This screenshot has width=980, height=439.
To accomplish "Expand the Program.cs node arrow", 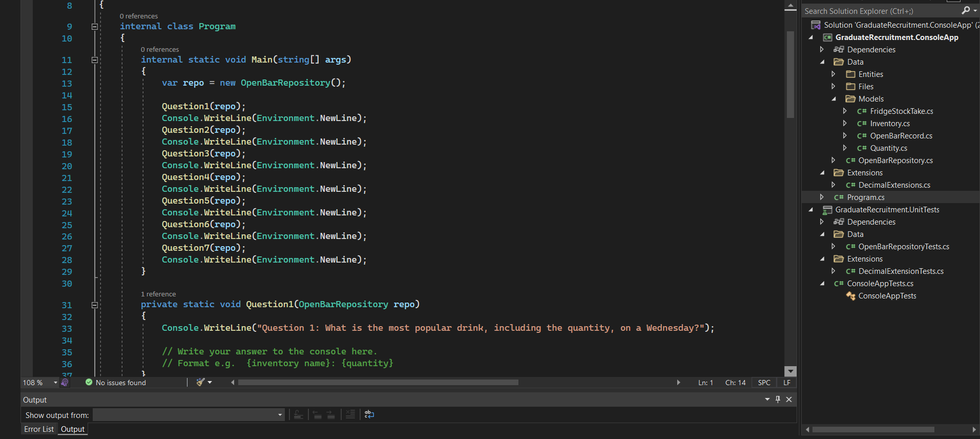I will coord(822,197).
